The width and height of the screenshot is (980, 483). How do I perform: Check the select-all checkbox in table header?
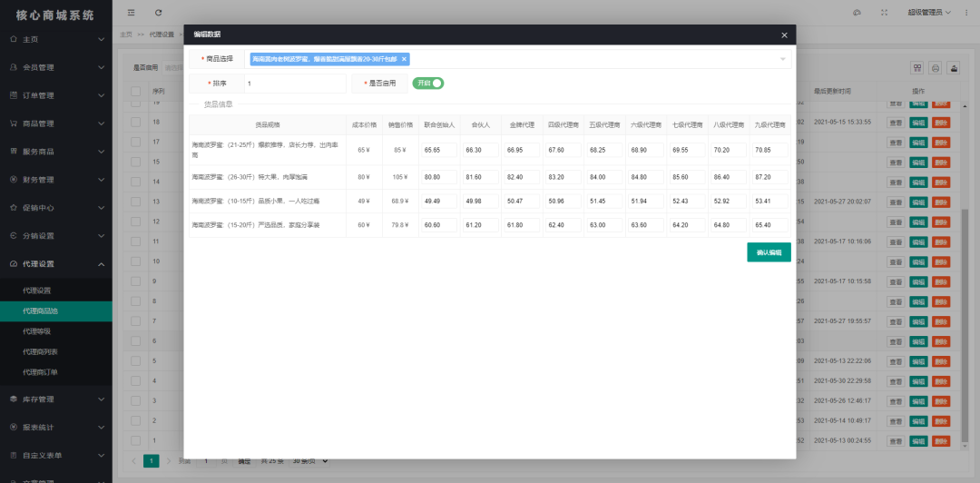pos(135,92)
